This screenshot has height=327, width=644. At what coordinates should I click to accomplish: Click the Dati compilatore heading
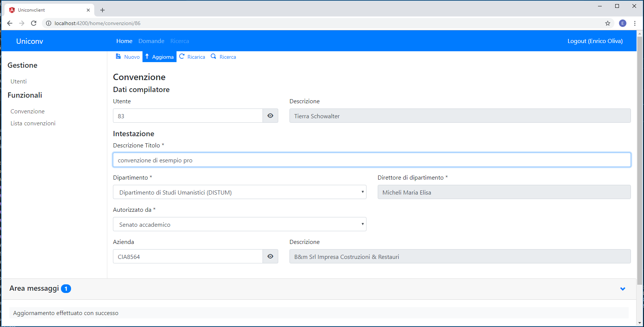click(x=141, y=89)
